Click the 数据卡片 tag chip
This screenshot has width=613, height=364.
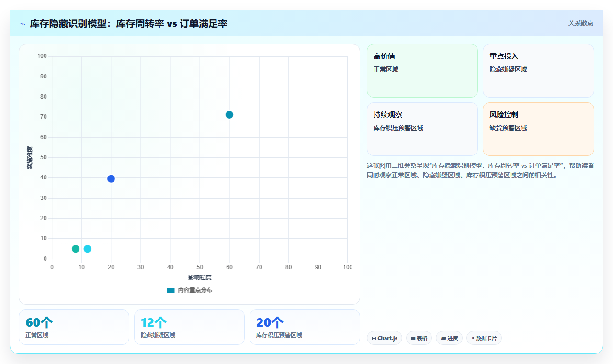[484, 338]
